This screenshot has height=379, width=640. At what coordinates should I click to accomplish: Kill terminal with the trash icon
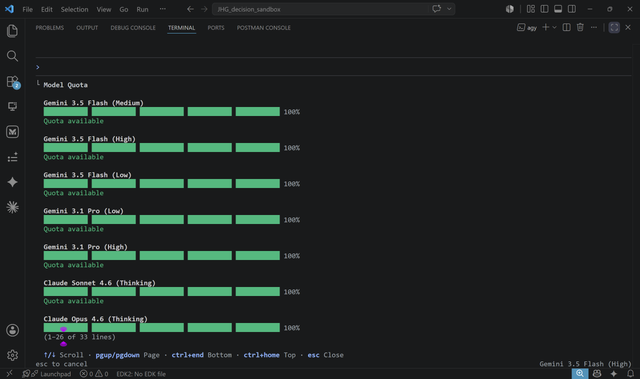[x=580, y=27]
